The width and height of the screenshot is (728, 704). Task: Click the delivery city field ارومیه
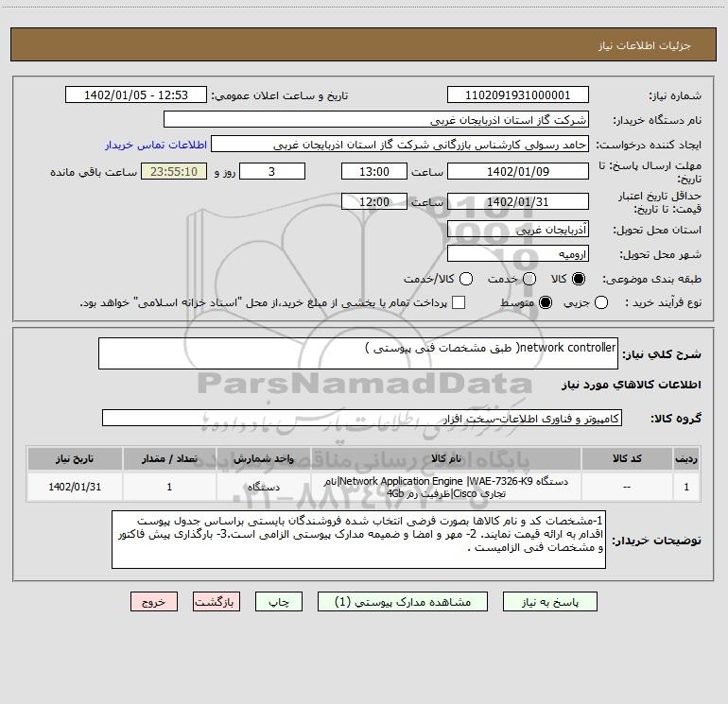pyautogui.click(x=518, y=253)
